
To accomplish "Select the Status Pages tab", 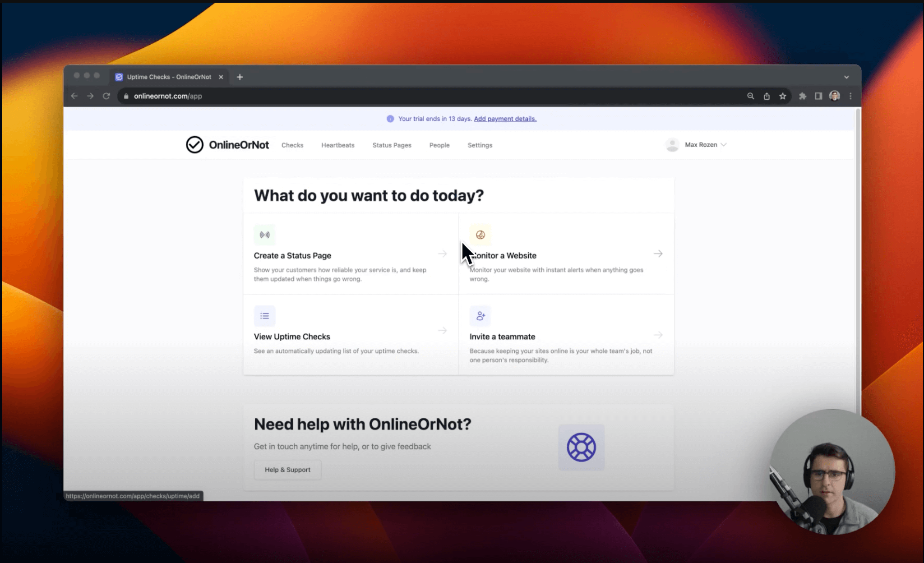I will (392, 145).
